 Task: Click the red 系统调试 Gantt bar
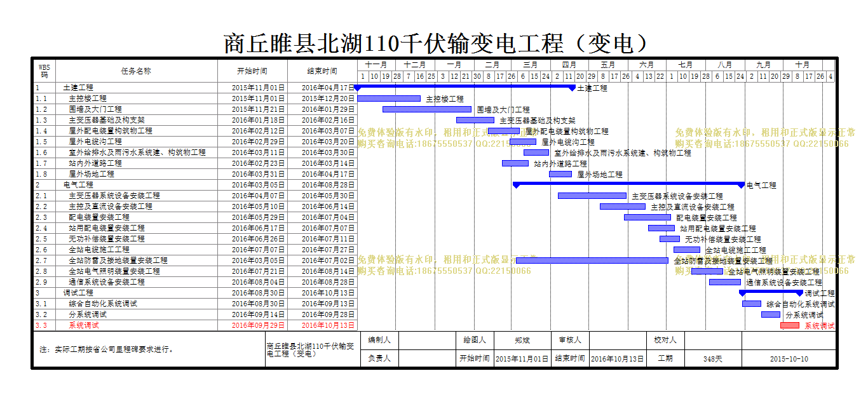pyautogui.click(x=790, y=325)
